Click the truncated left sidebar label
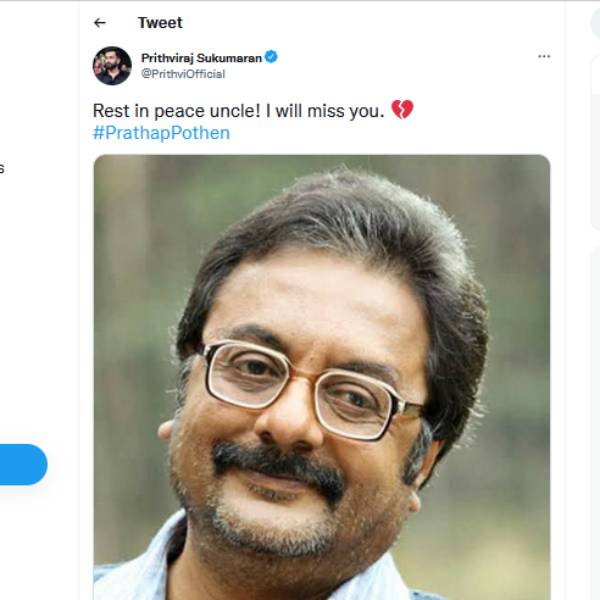Screen dimensions: 600x600 pos(2,168)
